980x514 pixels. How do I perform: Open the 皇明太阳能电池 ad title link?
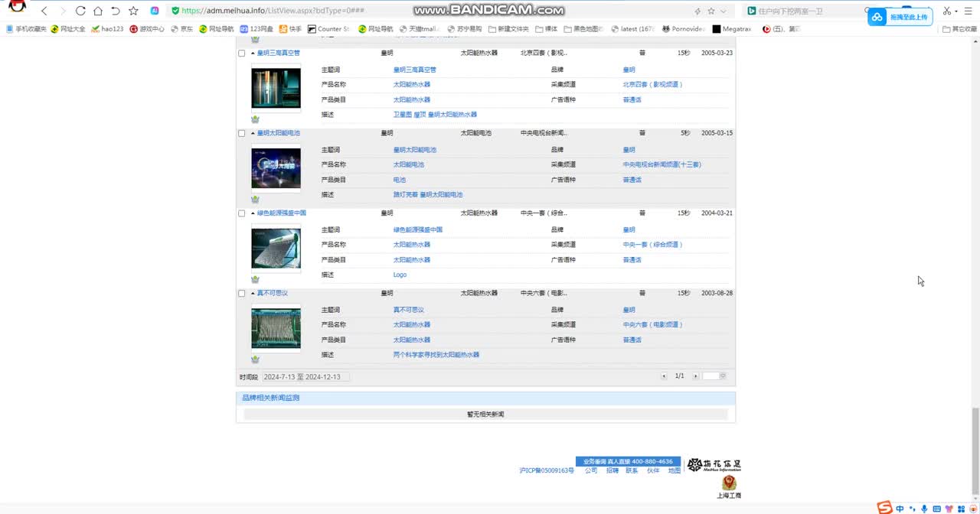click(279, 133)
